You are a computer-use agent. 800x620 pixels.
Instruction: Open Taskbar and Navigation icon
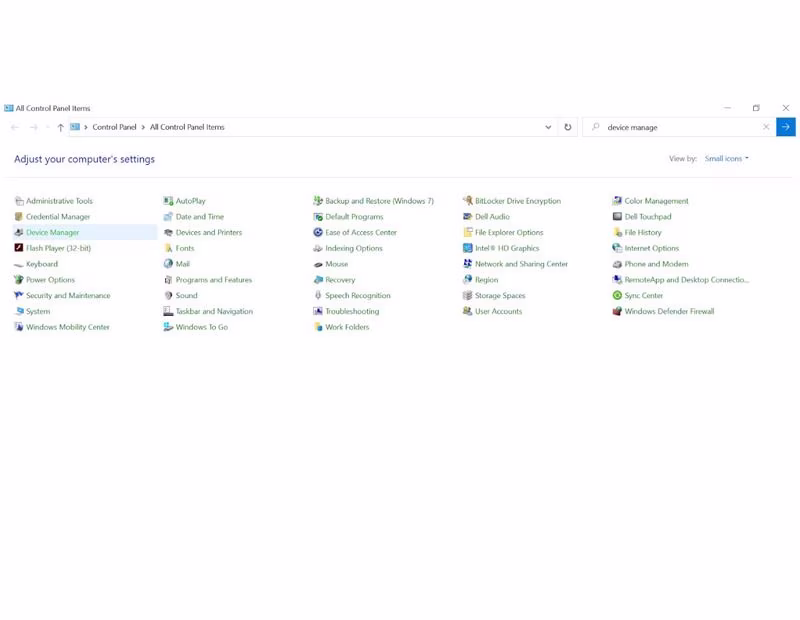(x=168, y=311)
